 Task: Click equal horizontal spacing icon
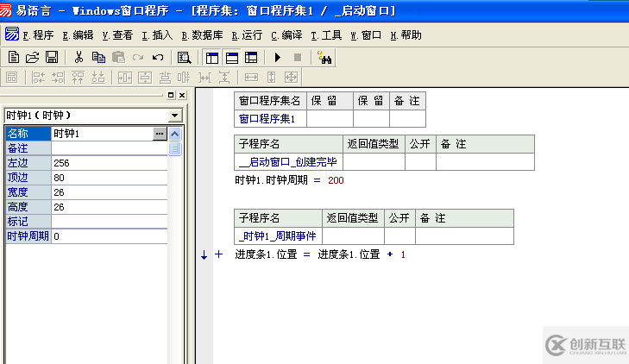coord(204,78)
